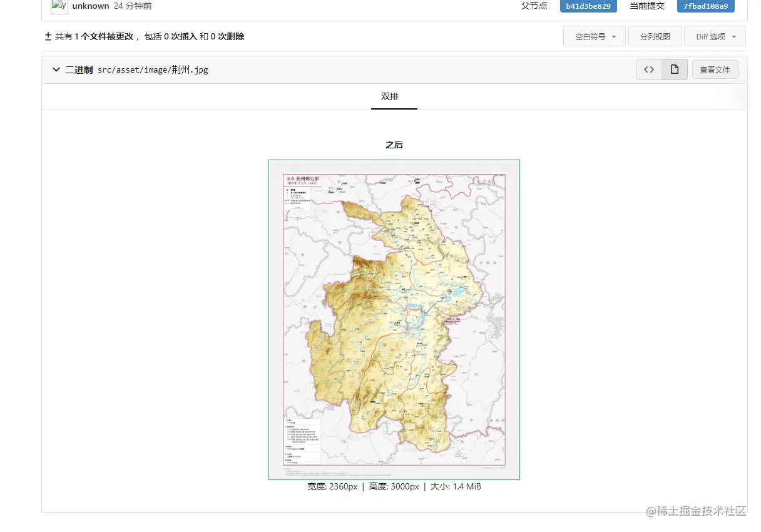This screenshot has height=532, width=761.
Task: Open parent commit b41d3be829
Action: click(x=588, y=6)
